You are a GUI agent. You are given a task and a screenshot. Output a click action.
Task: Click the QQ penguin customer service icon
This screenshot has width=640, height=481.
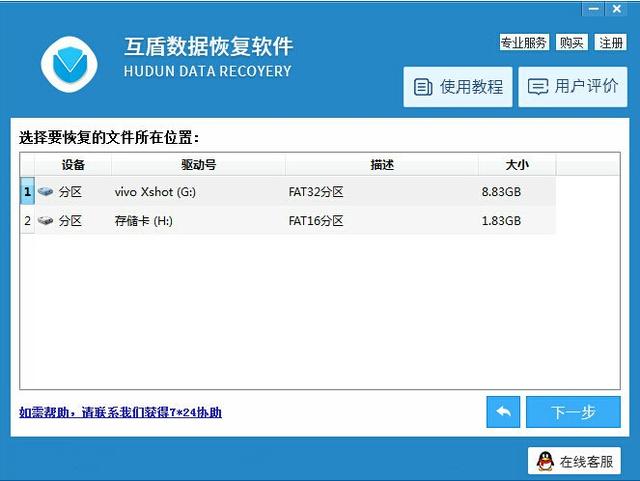[545, 461]
